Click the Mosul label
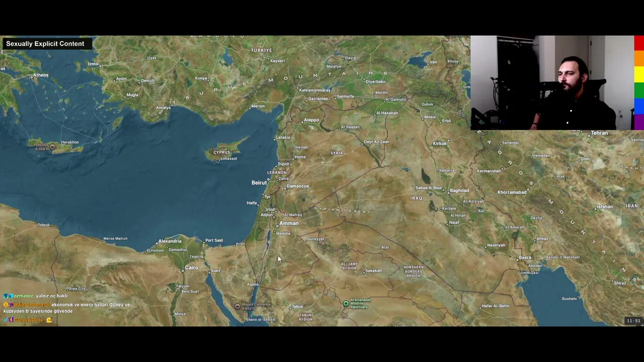Image resolution: width=644 pixels, height=362 pixels. (430, 117)
